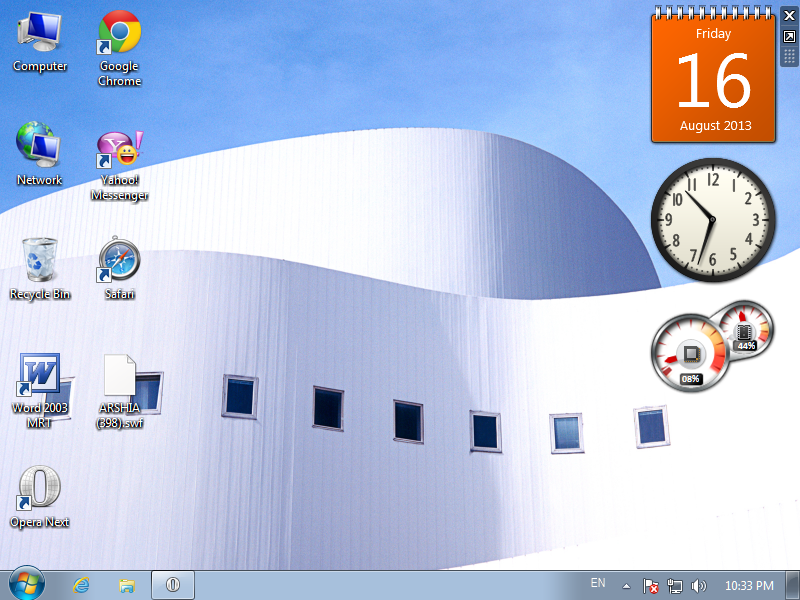Click the EN language indicator

(598, 583)
